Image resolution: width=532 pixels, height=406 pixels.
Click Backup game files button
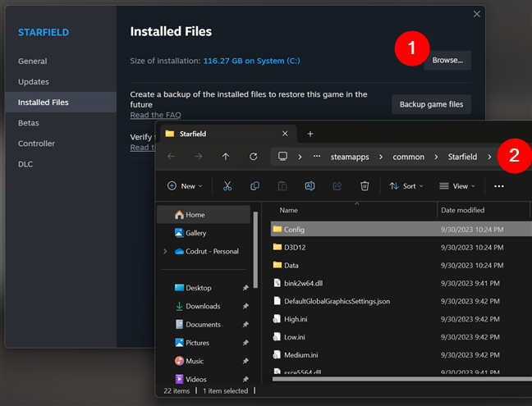click(x=431, y=104)
